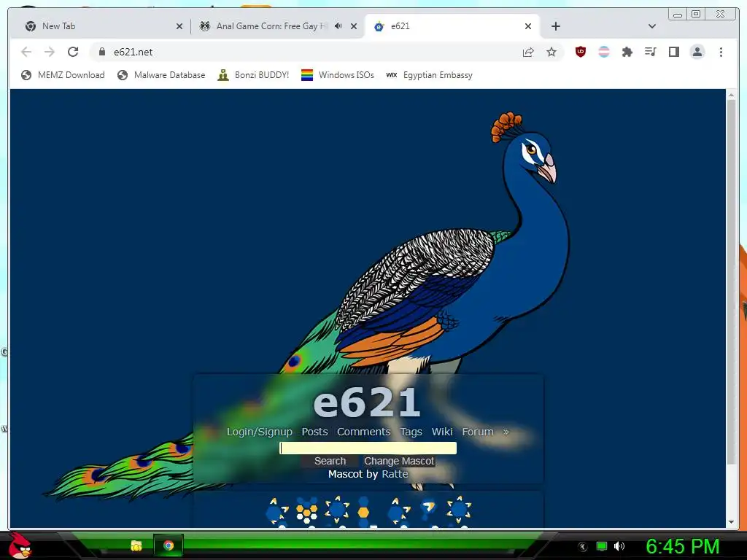The height and width of the screenshot is (560, 747).
Task: Reload the e621.net page
Action: pyautogui.click(x=73, y=52)
